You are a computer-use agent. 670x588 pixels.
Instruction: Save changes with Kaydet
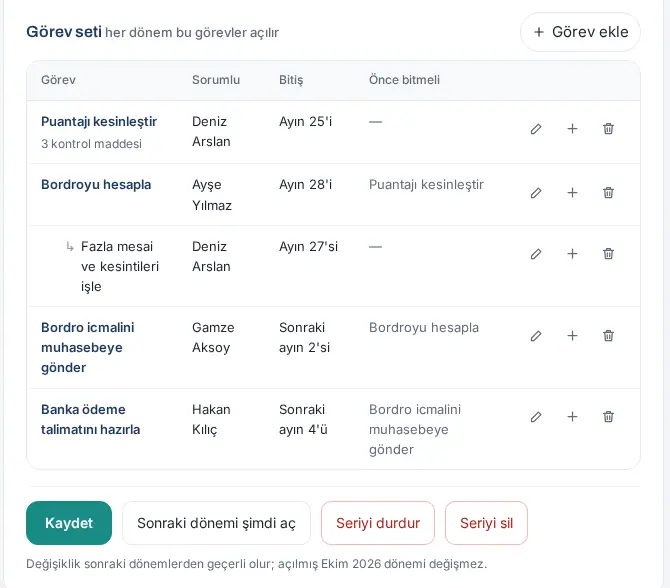(69, 523)
